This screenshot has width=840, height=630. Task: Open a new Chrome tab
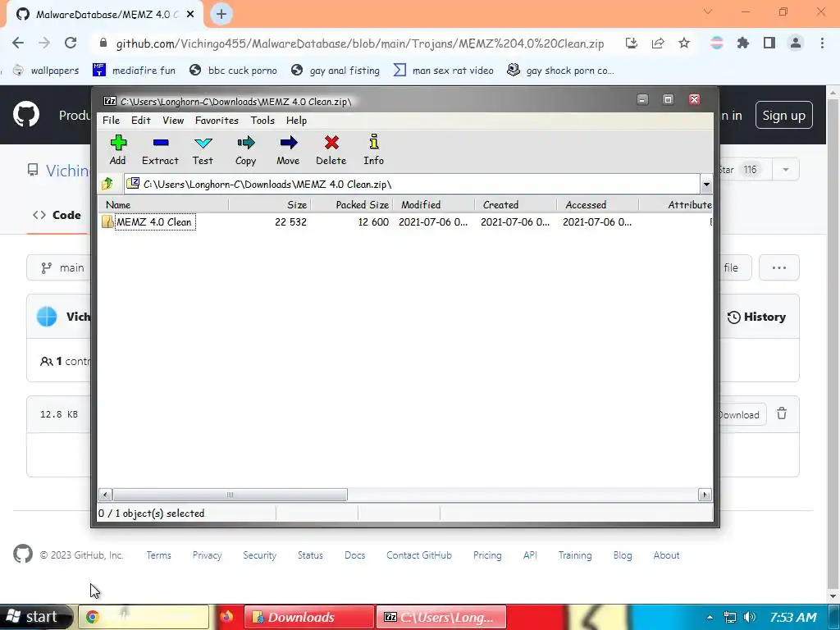[221, 14]
